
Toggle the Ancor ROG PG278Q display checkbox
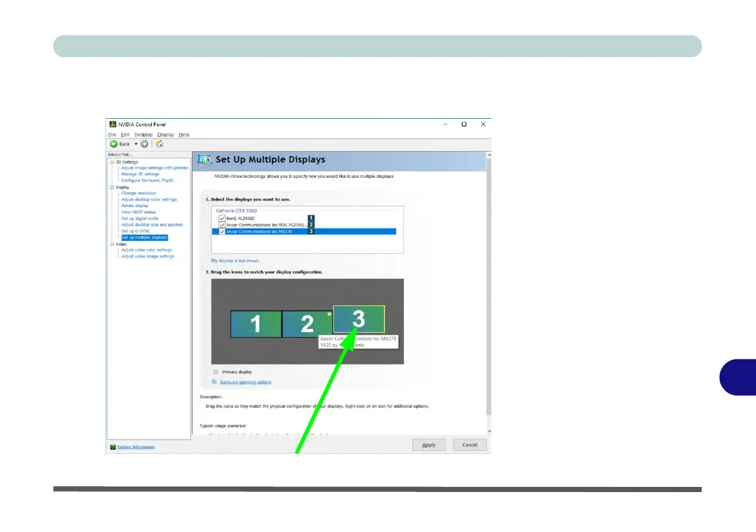[x=222, y=225]
